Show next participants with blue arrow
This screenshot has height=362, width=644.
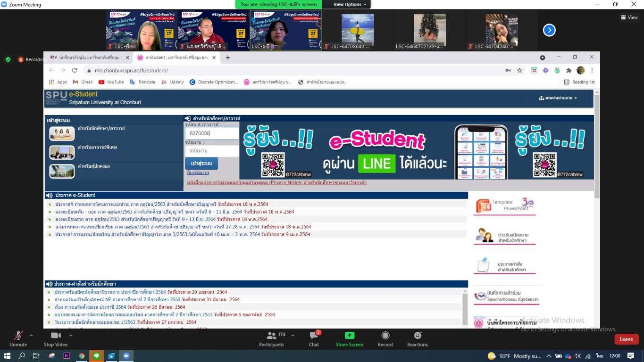pos(549,30)
